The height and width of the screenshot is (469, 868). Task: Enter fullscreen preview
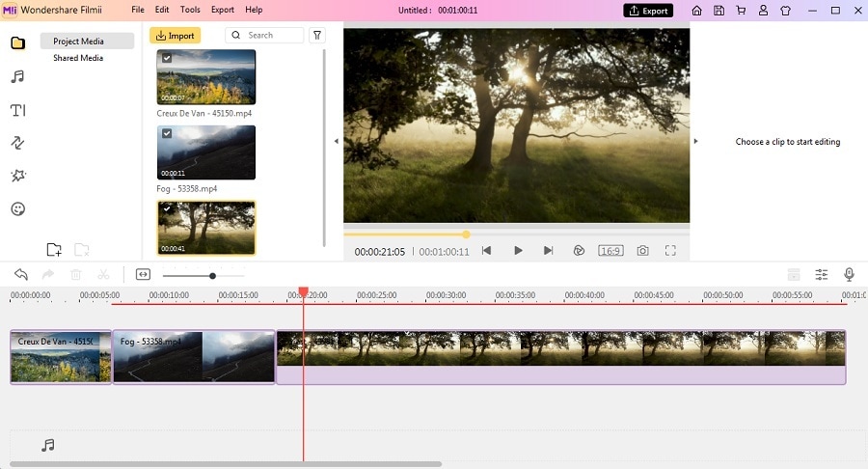click(x=670, y=251)
